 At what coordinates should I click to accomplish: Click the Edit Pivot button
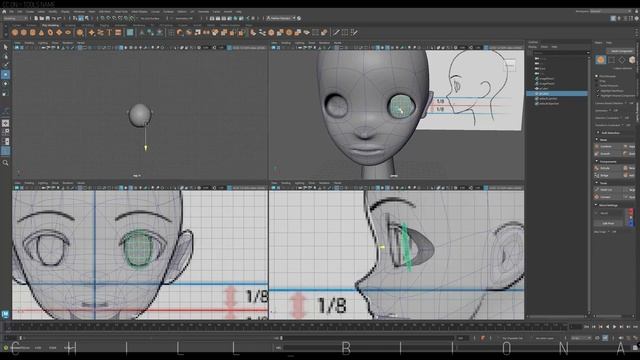pyautogui.click(x=608, y=223)
